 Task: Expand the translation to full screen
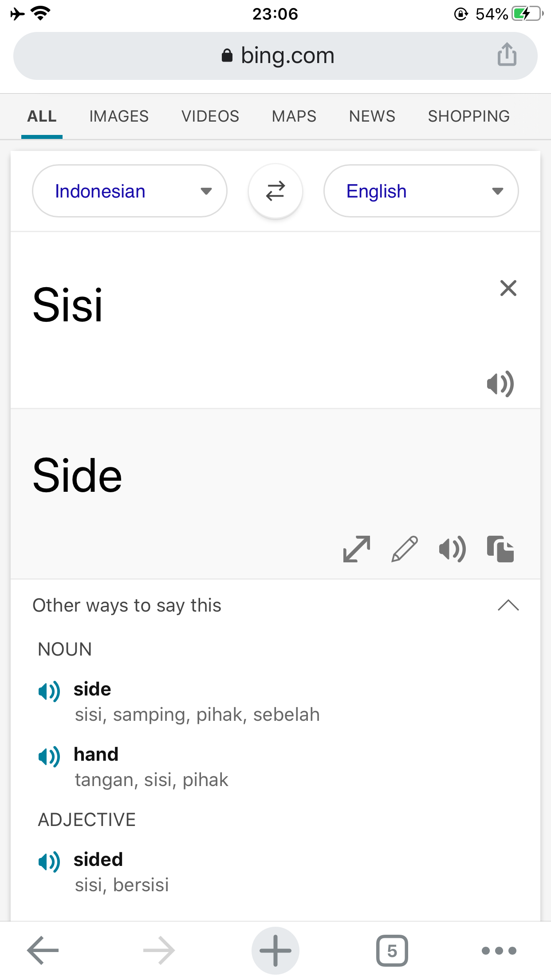(x=357, y=549)
